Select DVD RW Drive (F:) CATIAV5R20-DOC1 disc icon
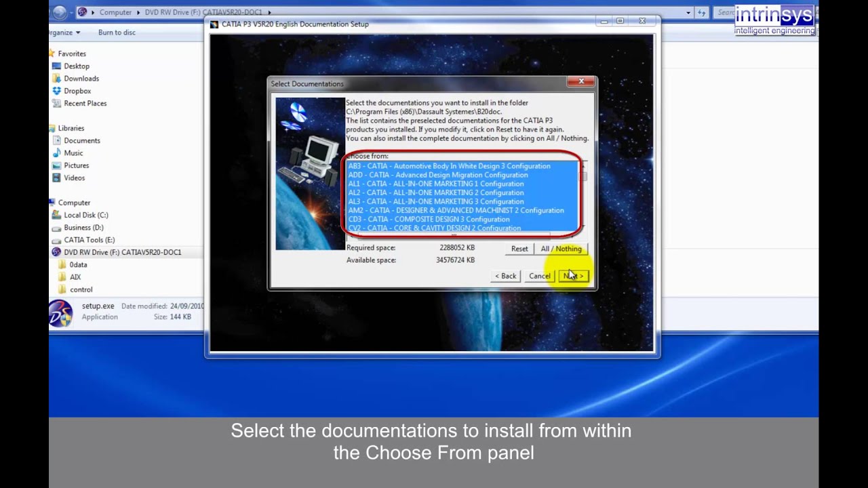 pyautogui.click(x=56, y=252)
